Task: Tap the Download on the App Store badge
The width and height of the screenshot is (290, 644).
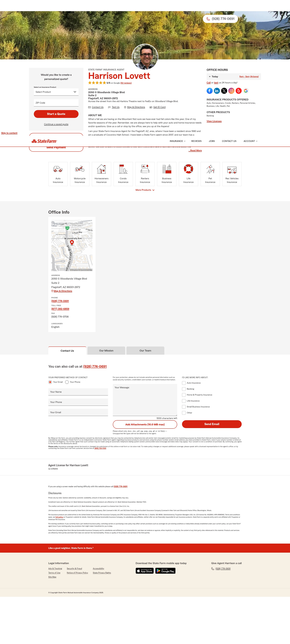Action: pos(145,571)
